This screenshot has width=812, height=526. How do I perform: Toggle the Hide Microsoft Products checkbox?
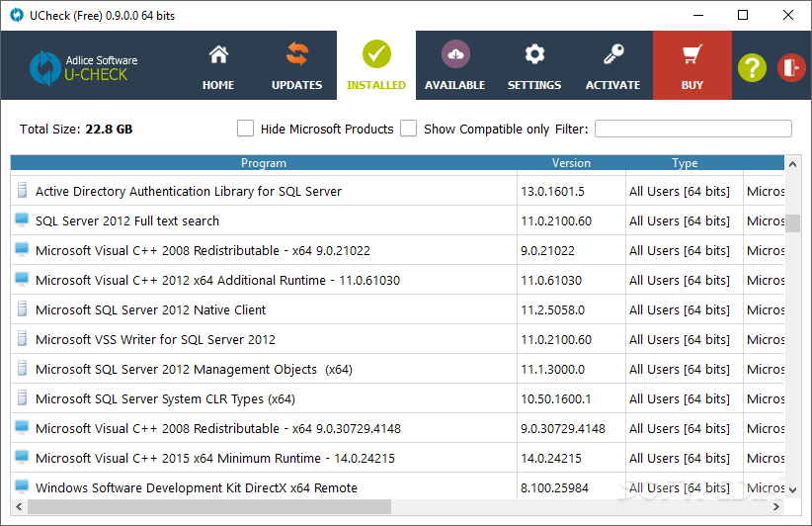245,129
